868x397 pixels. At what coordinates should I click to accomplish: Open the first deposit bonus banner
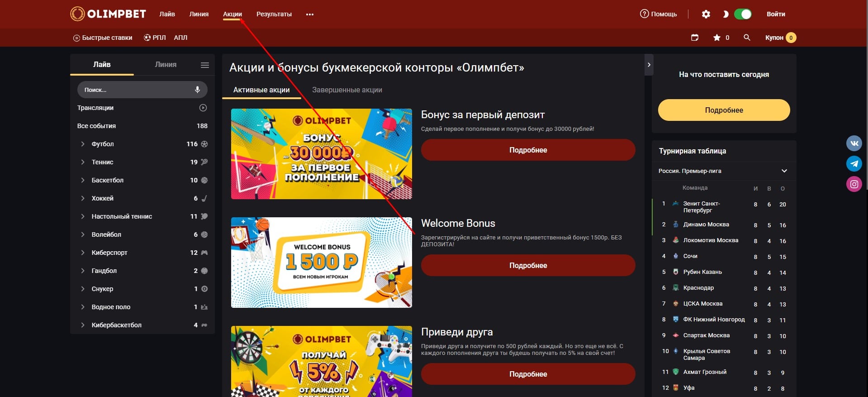[x=322, y=154]
